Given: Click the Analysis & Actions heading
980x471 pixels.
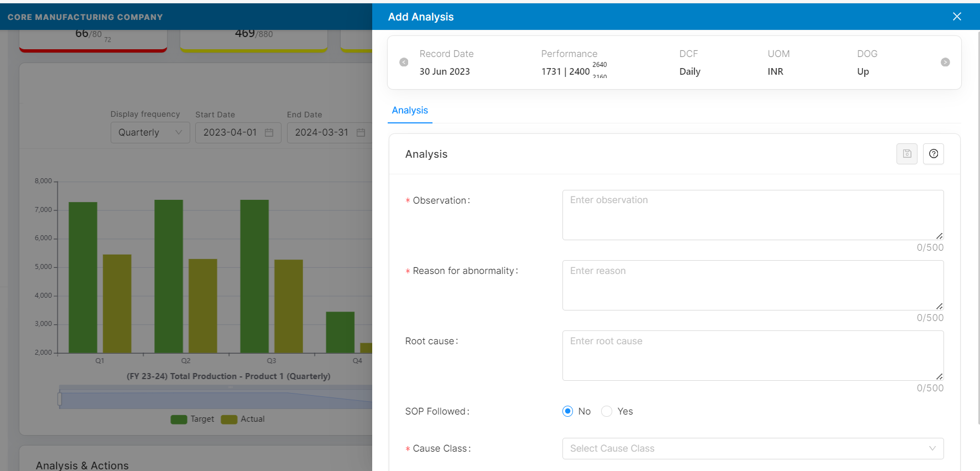Looking at the screenshot, I should (x=82, y=465).
